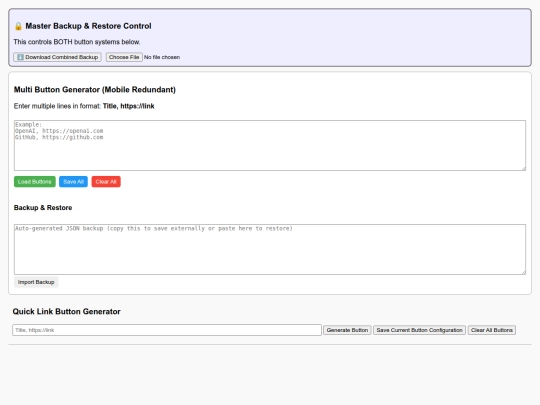Click the lock icon beside Master Backup
This screenshot has height=405, width=540.
coord(18,26)
